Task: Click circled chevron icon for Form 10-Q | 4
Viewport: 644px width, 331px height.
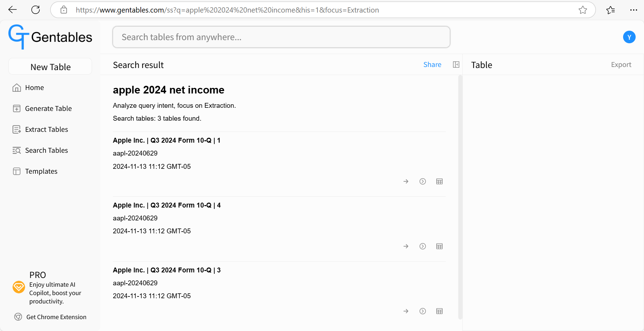Action: tap(422, 246)
